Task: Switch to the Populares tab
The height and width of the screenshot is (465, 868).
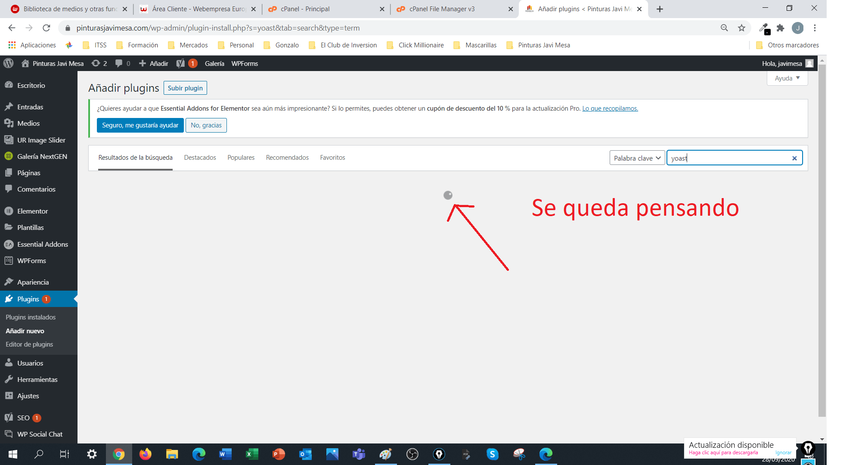Action: 241,158
